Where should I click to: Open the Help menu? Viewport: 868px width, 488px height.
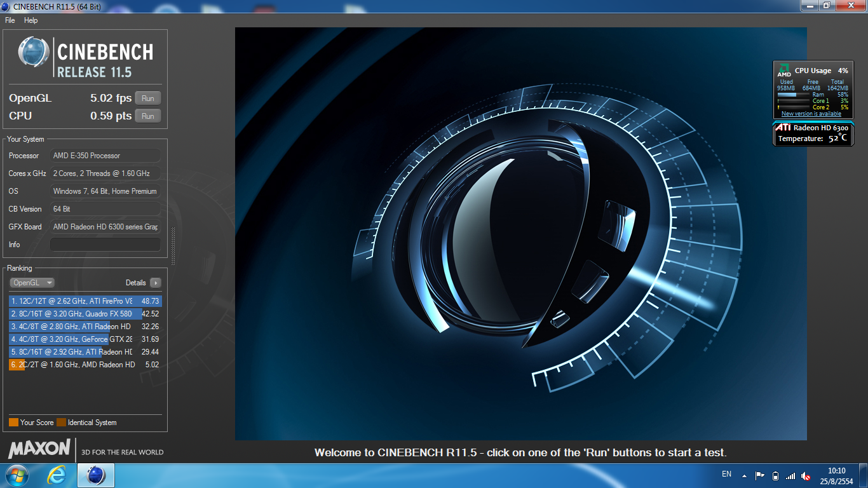click(x=31, y=20)
